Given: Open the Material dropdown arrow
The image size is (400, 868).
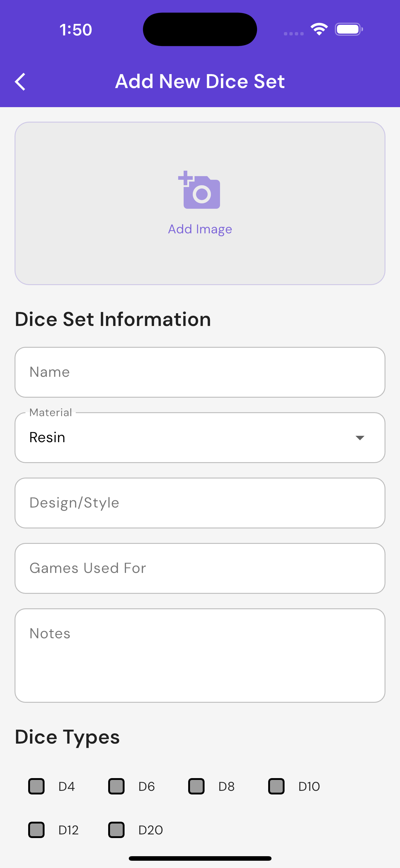Looking at the screenshot, I should click(360, 438).
